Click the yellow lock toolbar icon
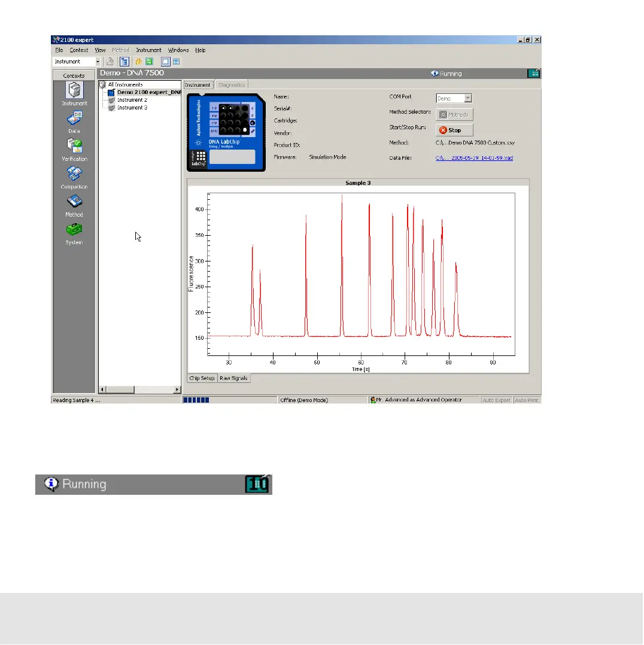The image size is (644, 645). tap(138, 62)
